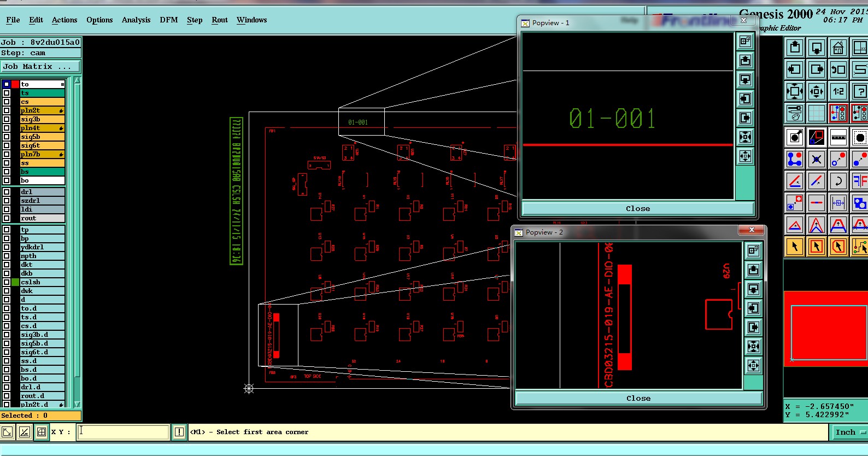Screen dimensions: 868x456
Task: Click the zoom out shrink-arrows icon
Action: pos(816,91)
